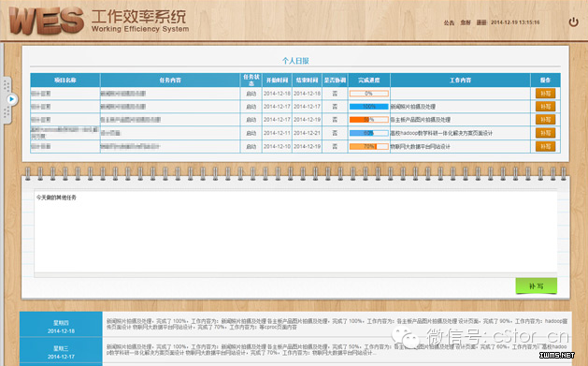The height and width of the screenshot is (366, 588).
Task: Click the 完成进度 column header
Action: (x=369, y=81)
